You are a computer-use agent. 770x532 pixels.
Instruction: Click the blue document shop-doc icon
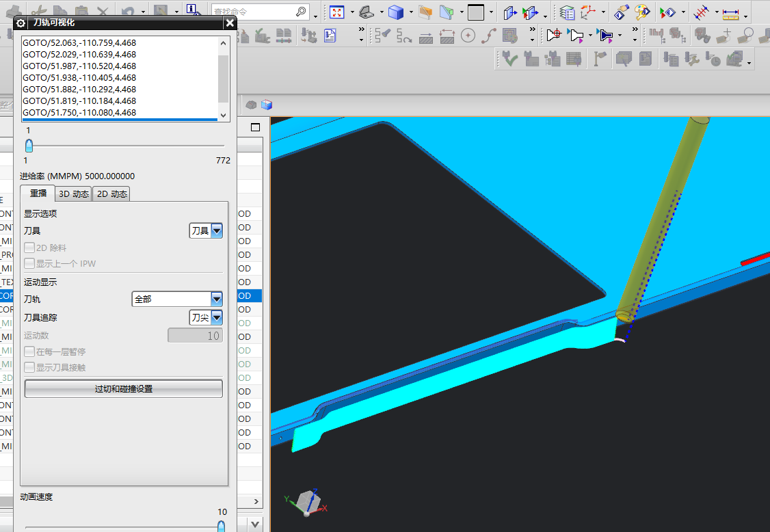[330, 36]
